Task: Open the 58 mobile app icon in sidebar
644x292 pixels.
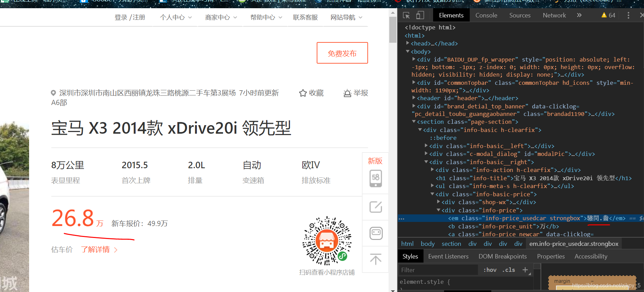Action: [x=376, y=178]
